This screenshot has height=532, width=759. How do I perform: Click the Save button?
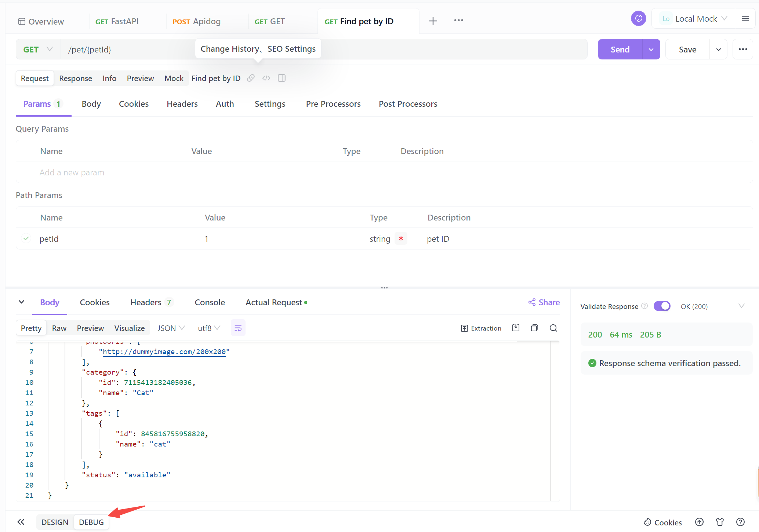click(687, 49)
